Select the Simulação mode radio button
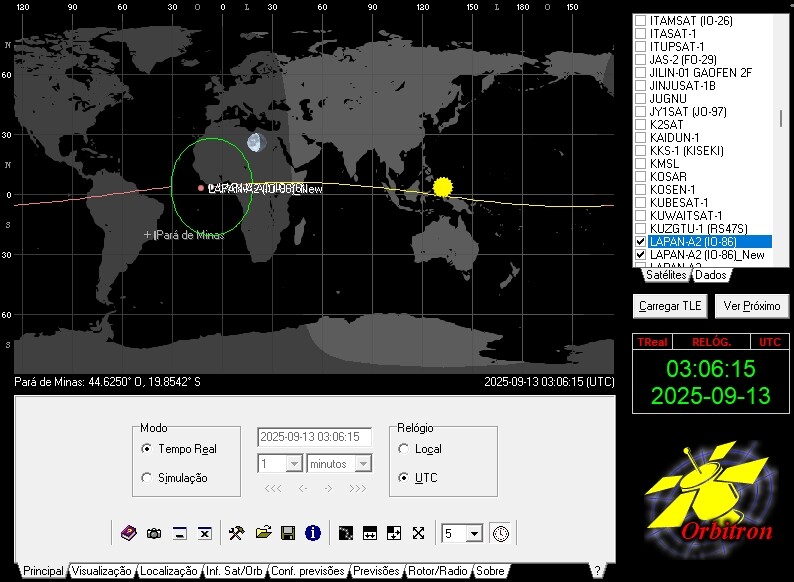This screenshot has height=582, width=794. [148, 478]
